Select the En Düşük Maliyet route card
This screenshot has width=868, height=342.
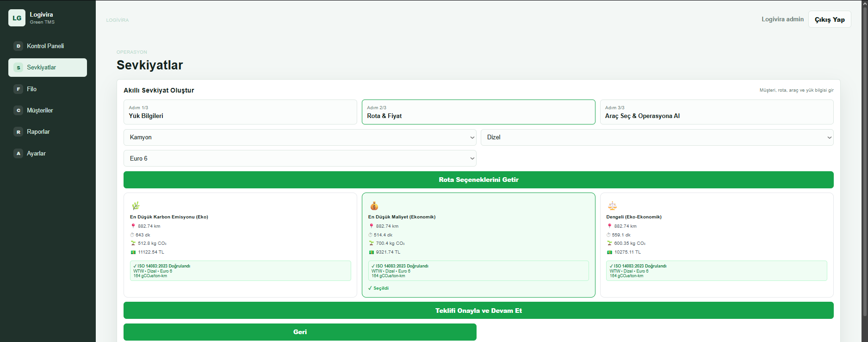coord(478,245)
